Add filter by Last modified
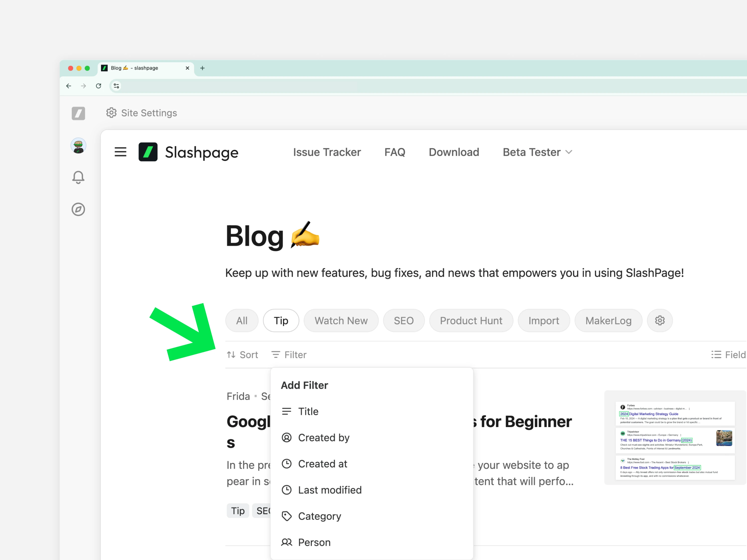The image size is (747, 560). pos(372,490)
